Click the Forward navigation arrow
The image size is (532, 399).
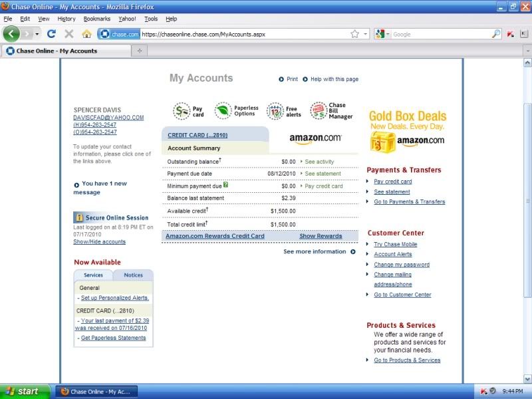27,34
